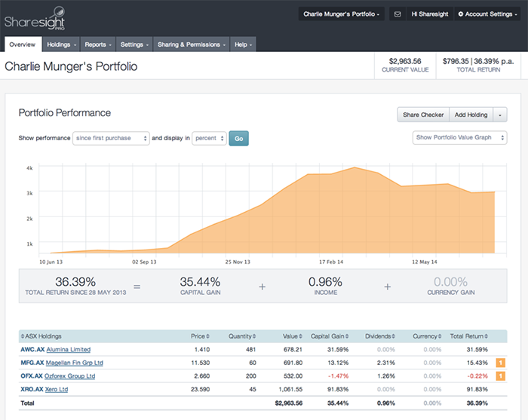Open 'since first purchase' period dropdown
528x420 pixels.
111,138
